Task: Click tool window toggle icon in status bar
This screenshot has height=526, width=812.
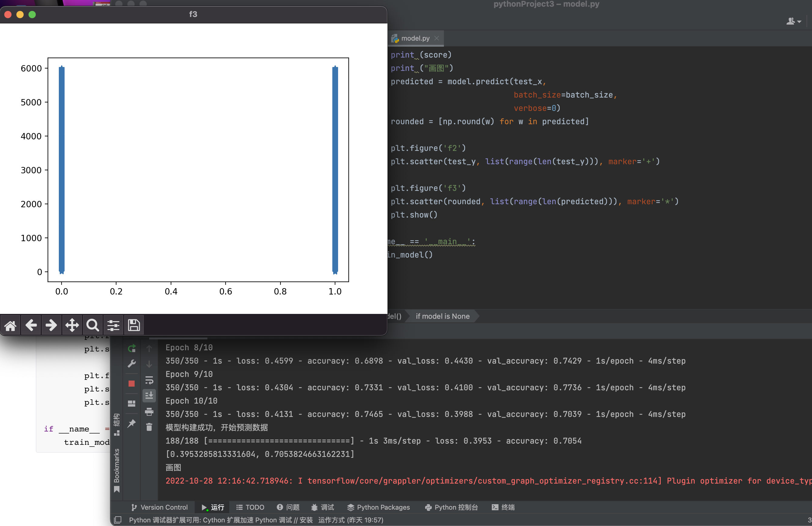Action: (118, 520)
